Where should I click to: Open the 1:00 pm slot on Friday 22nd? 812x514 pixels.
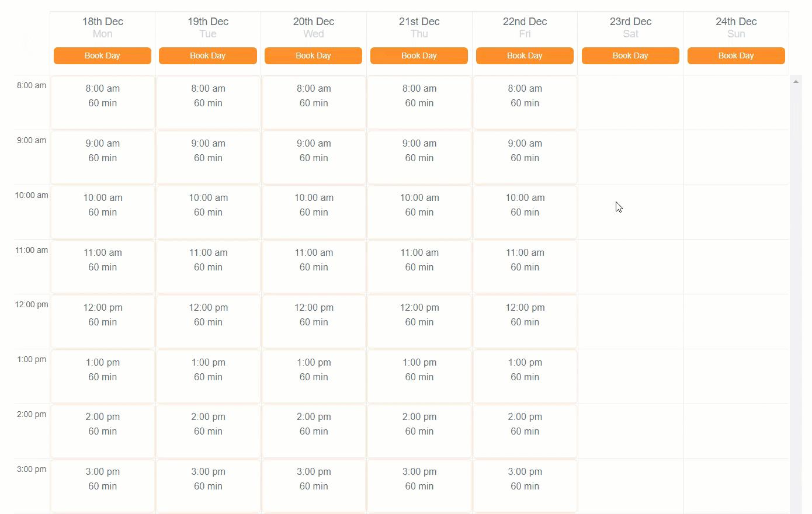coord(525,376)
